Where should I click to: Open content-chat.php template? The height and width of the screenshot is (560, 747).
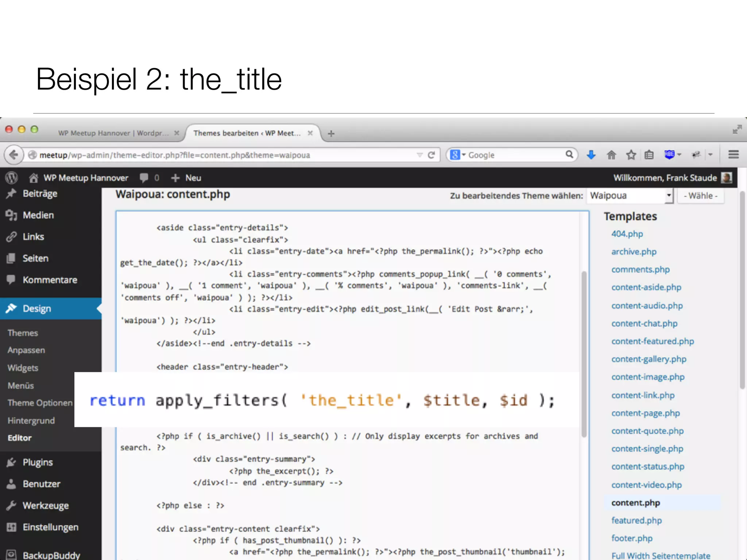pyautogui.click(x=645, y=323)
